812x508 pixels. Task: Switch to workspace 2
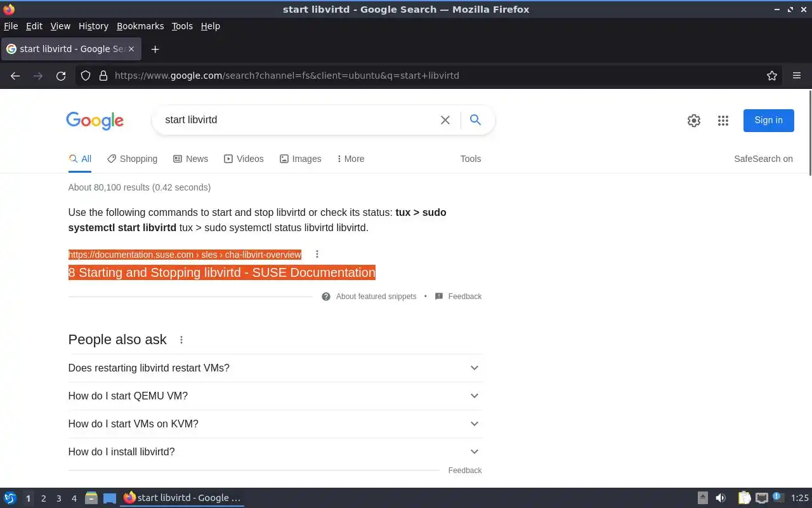(x=43, y=498)
